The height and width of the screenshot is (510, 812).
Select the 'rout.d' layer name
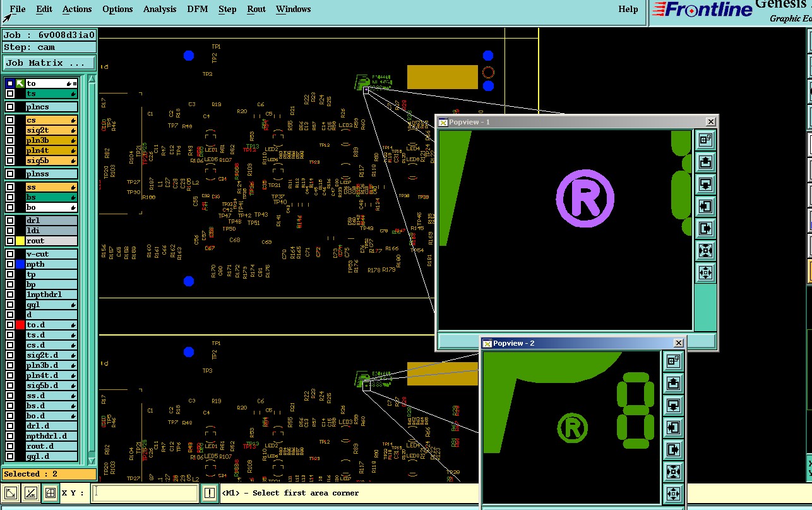tap(51, 446)
